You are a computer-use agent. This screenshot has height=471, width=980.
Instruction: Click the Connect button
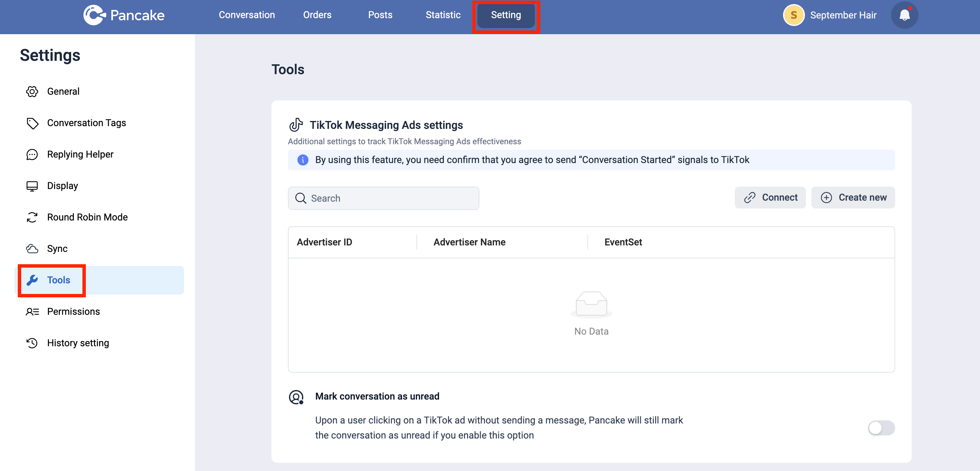(770, 197)
